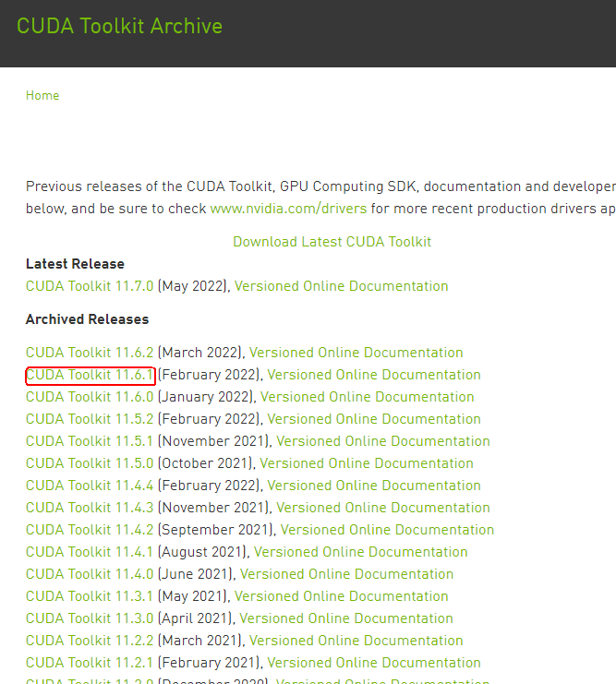The width and height of the screenshot is (616, 684).
Task: Open CUDA Toolkit 11.5.1 link
Action: (90, 441)
